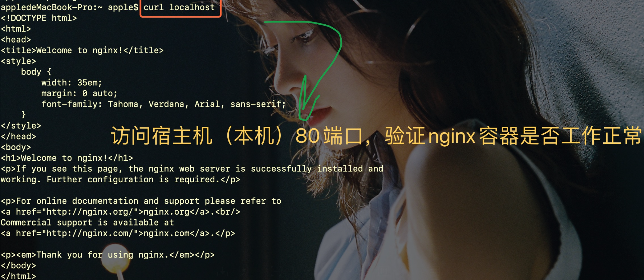This screenshot has height=280, width=644.
Task: Click the Welcome to nginx title line
Action: tap(82, 50)
